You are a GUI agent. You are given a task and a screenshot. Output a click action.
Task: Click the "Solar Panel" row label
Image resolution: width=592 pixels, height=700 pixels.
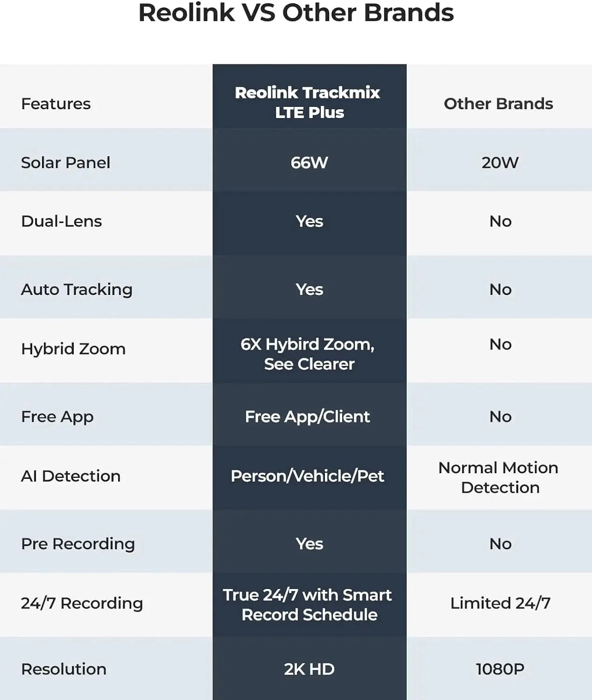coord(66,162)
